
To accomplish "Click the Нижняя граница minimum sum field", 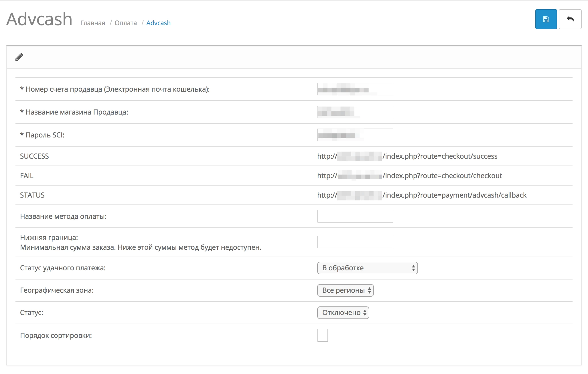I will pyautogui.click(x=355, y=242).
